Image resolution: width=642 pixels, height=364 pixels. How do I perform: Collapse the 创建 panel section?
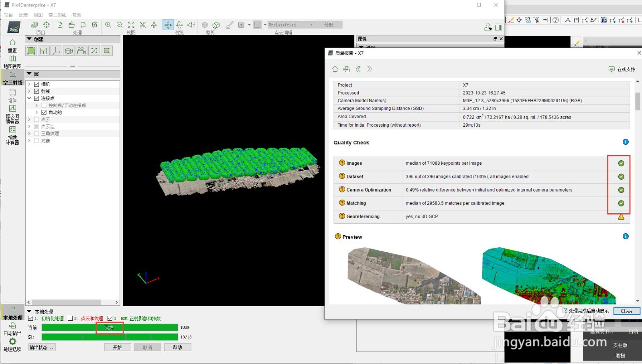pos(29,39)
